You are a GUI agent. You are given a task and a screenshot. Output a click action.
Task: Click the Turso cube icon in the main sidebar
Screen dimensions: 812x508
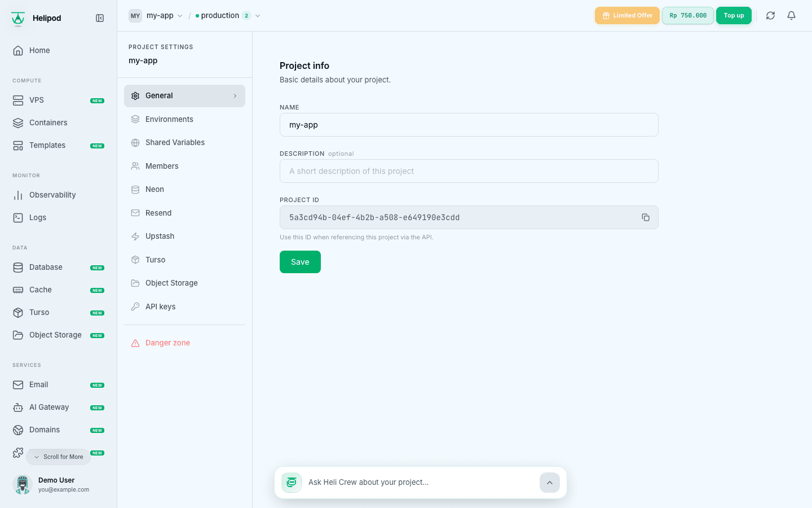(18, 312)
